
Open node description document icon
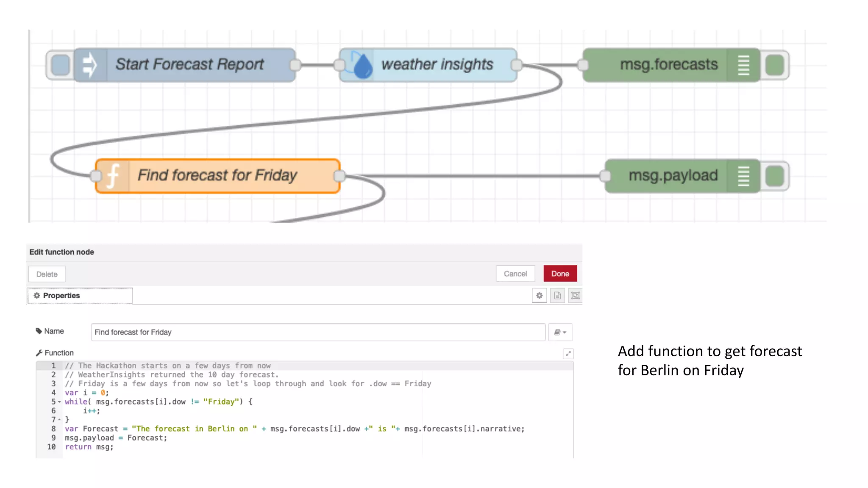coord(557,296)
